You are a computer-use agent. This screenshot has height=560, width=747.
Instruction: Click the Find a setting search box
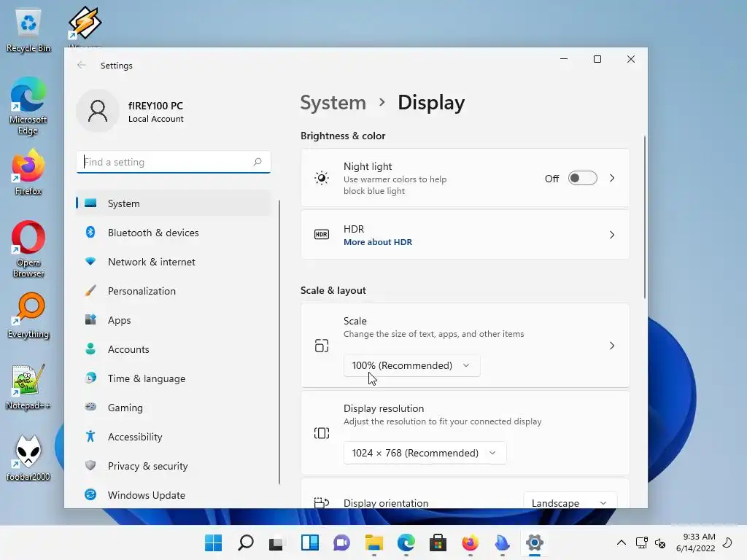tap(174, 162)
